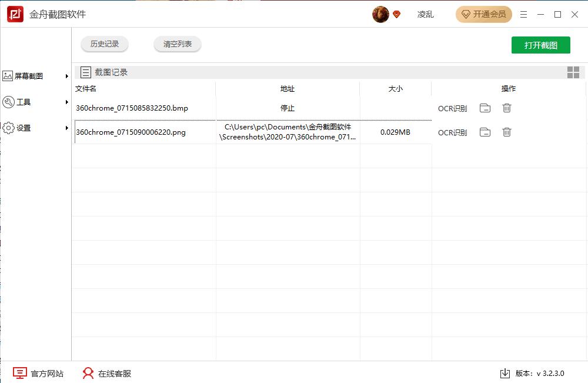
Task: Click the 清空列表 button
Action: [178, 44]
